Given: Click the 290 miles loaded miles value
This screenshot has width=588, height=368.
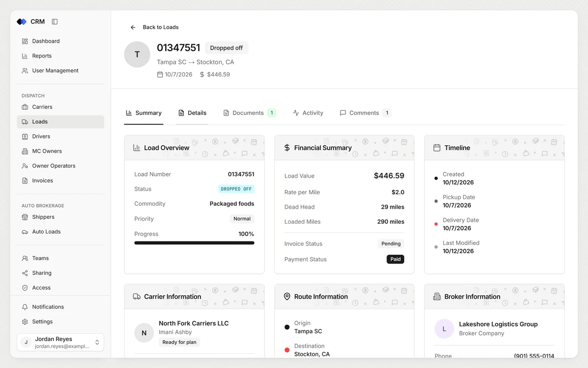Looking at the screenshot, I should (391, 222).
